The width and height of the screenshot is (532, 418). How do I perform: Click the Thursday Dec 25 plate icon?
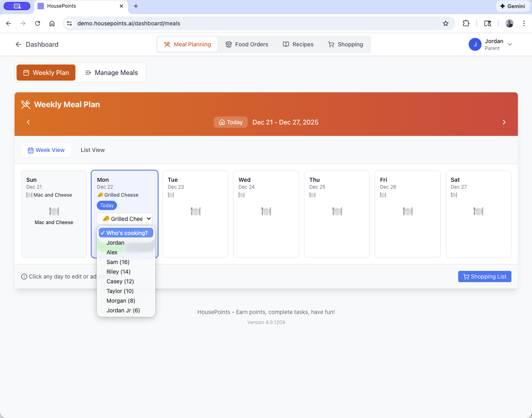pos(337,211)
